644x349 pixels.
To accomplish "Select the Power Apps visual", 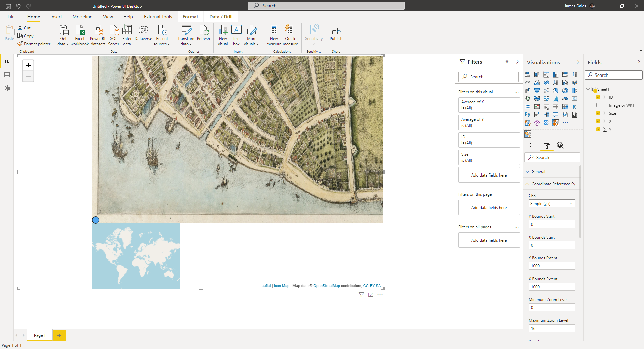I will pyautogui.click(x=537, y=123).
